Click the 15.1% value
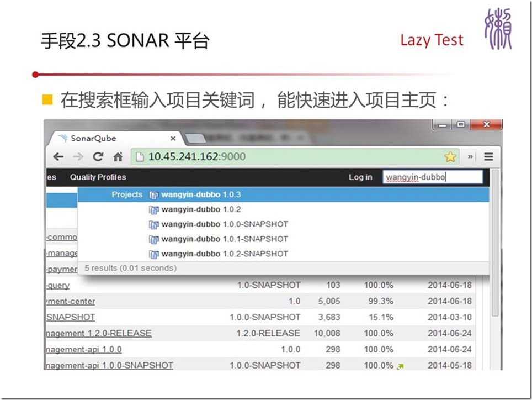 point(381,317)
